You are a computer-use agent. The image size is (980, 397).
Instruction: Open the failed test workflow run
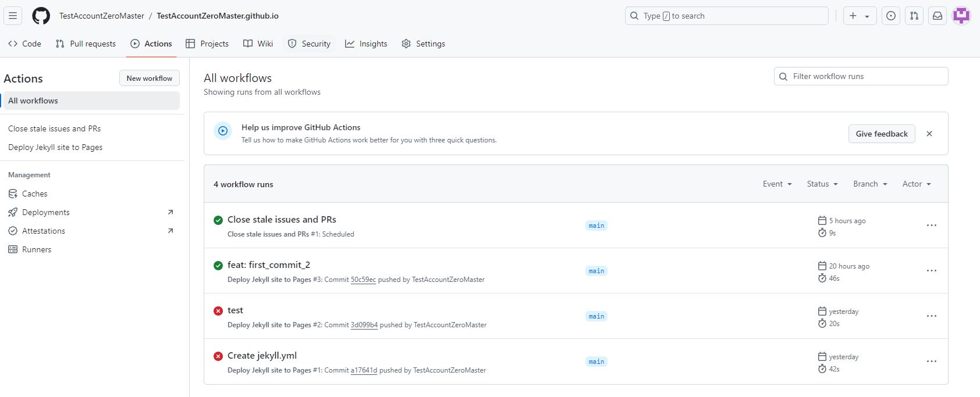[x=235, y=310]
